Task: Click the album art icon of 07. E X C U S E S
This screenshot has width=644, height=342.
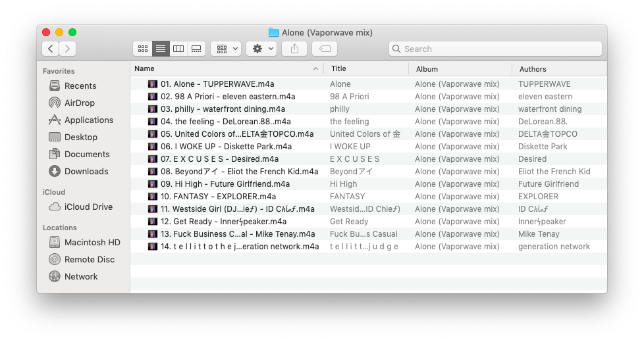Action: coord(153,159)
